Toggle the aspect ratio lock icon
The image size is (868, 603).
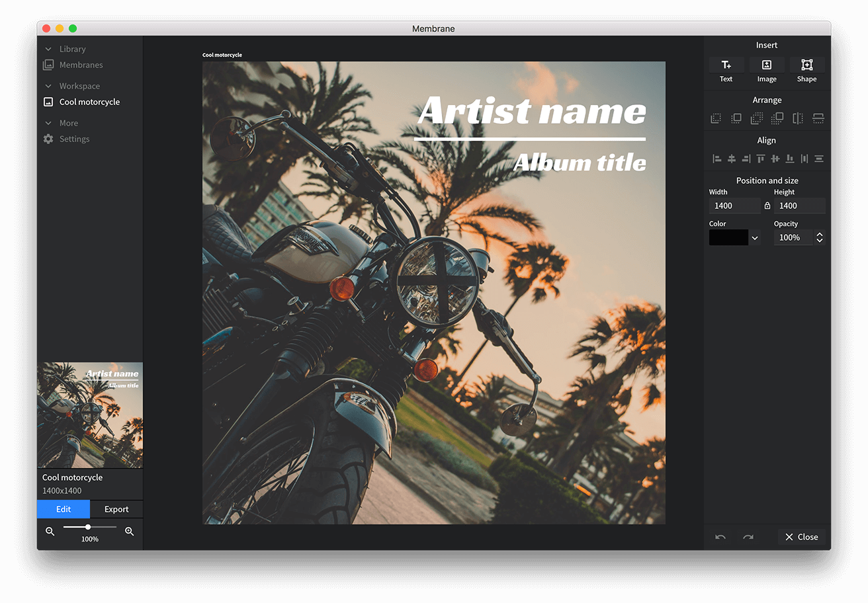(x=767, y=206)
